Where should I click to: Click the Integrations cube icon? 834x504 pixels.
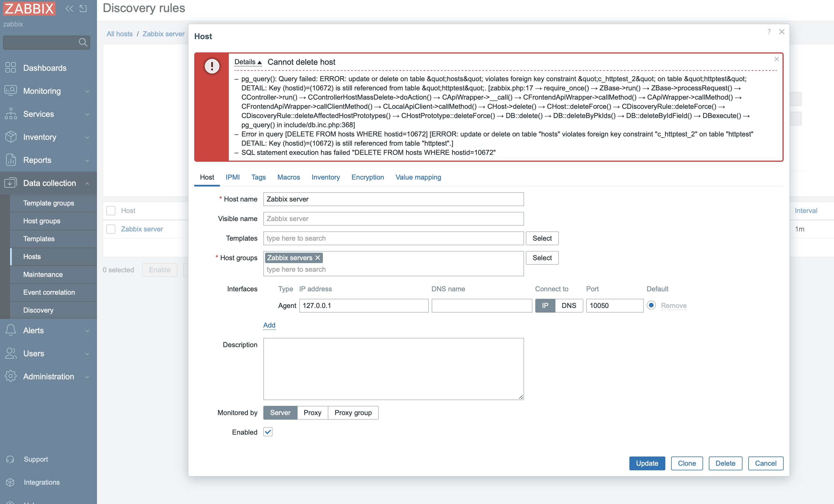coord(10,482)
